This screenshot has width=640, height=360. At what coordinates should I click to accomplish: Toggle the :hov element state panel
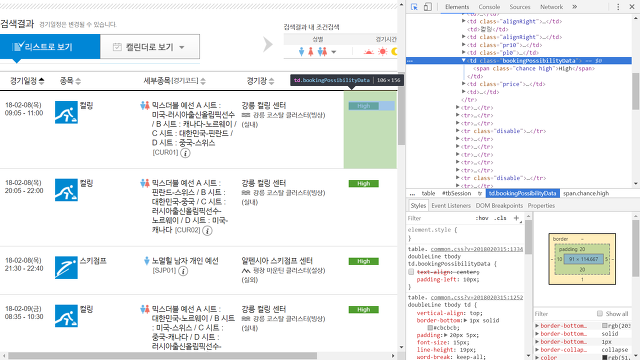point(482,218)
